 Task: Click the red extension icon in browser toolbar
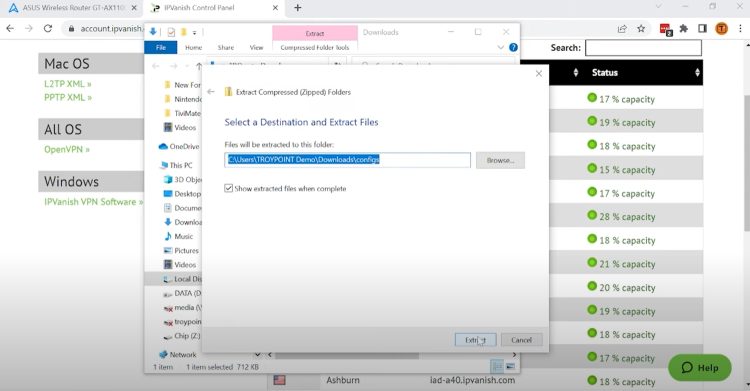click(665, 29)
